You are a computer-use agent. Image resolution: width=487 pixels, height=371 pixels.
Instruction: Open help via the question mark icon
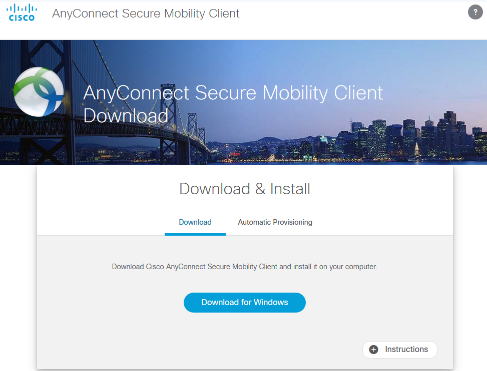[475, 13]
